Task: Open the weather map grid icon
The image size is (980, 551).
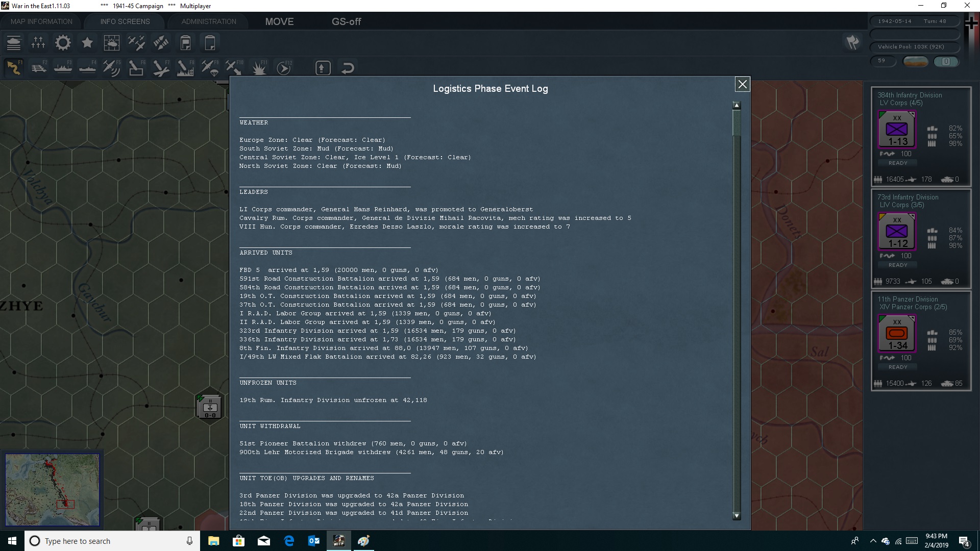Action: click(111, 43)
